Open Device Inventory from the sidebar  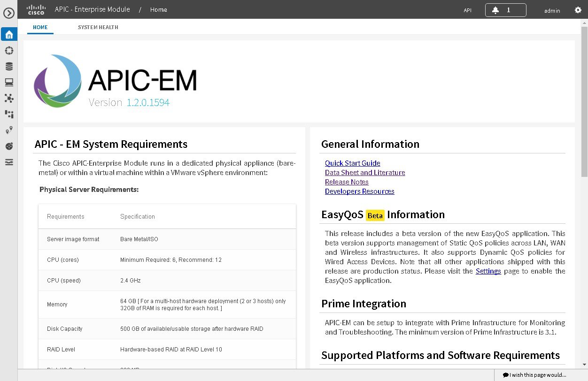[9, 66]
